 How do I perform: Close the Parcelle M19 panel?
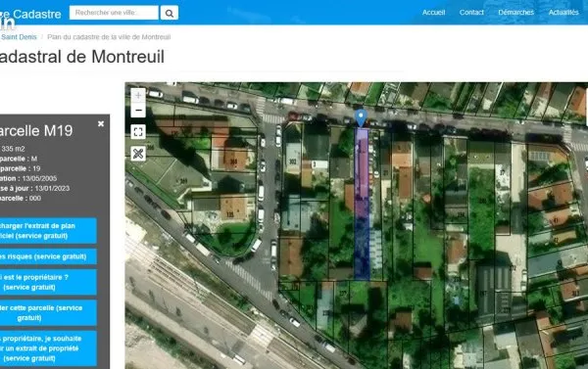click(x=101, y=123)
